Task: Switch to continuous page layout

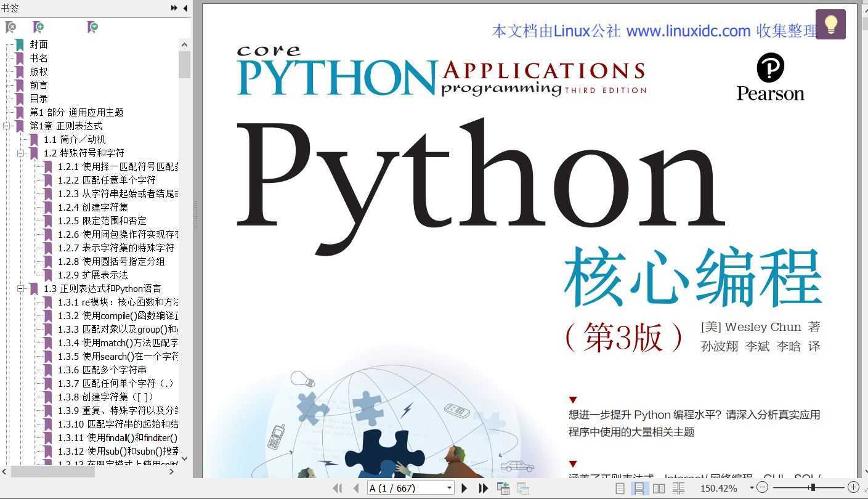Action: [x=639, y=488]
